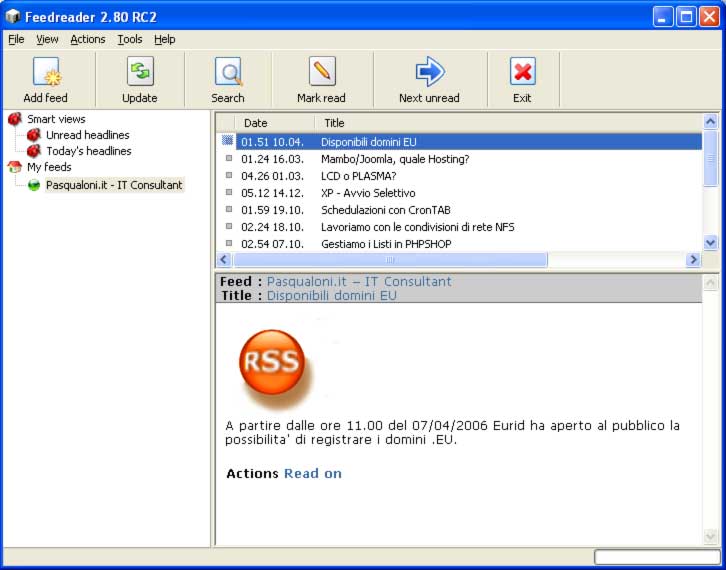Click headline list scroll left arrow
This screenshot has height=570, width=726.
pos(224,259)
